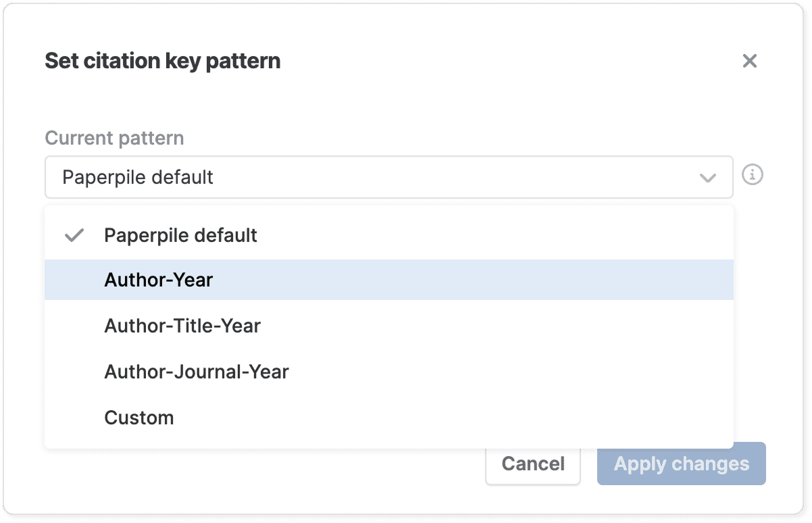This screenshot has height=523, width=812.
Task: Click the highlighted row in the pattern list
Action: (x=388, y=280)
